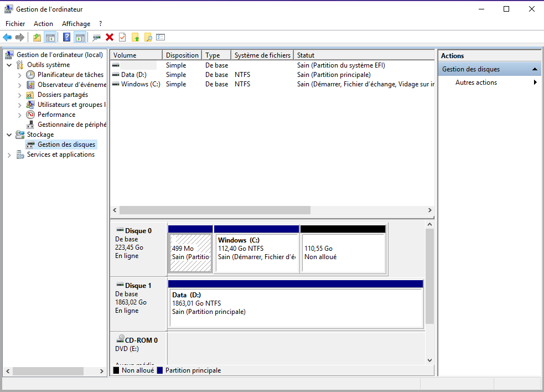Select Gestionnaire de périphériques icon
This screenshot has height=392, width=544.
pos(30,125)
